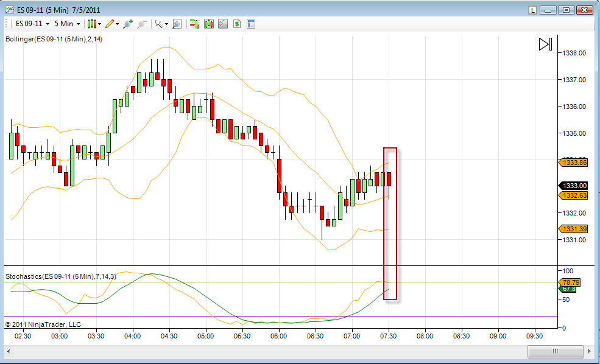Maximize the chart window
Screen dimensions: 600x364
(566, 10)
